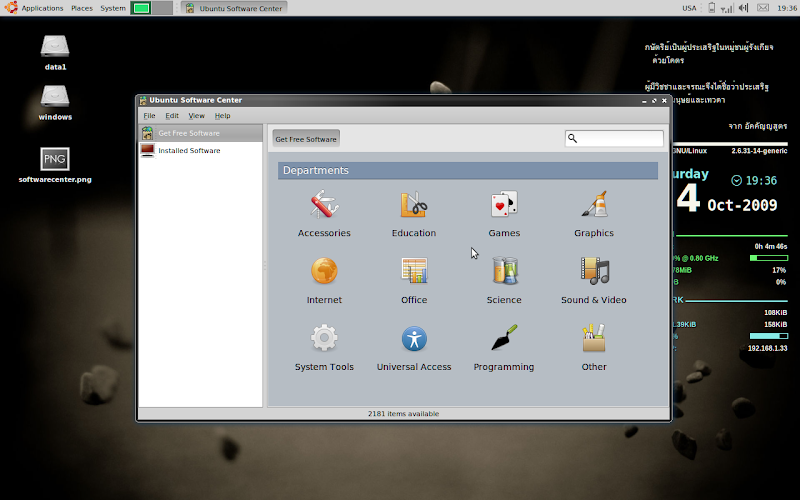Click the System Tools label text

tap(324, 367)
